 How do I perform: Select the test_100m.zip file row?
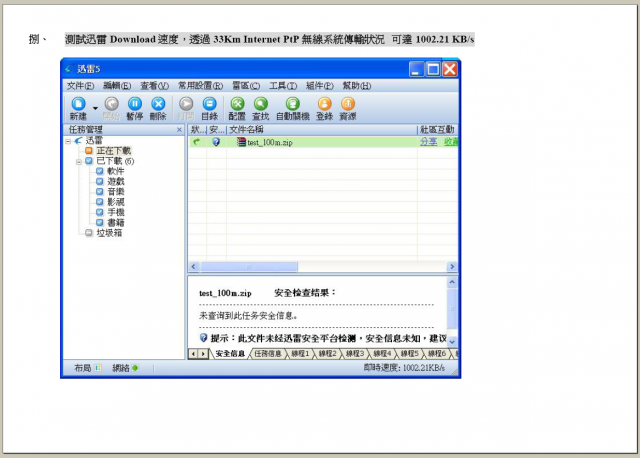coord(323,142)
